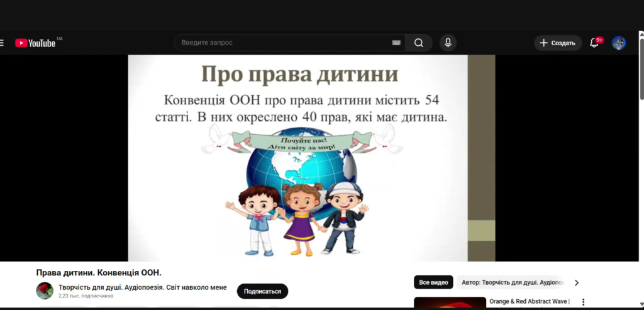
Task: Click the channel avatar below the video
Action: (45, 291)
